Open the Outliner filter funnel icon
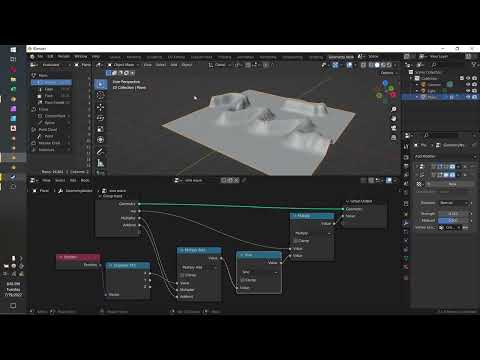This screenshot has width=480, height=360. pos(474,65)
